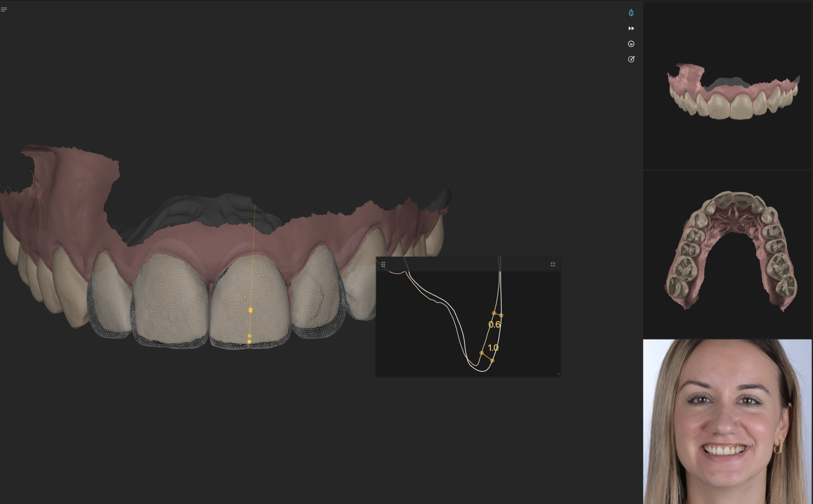The image size is (813, 504).
Task: Click the cross-section panel resize corner
Action: 558,374
